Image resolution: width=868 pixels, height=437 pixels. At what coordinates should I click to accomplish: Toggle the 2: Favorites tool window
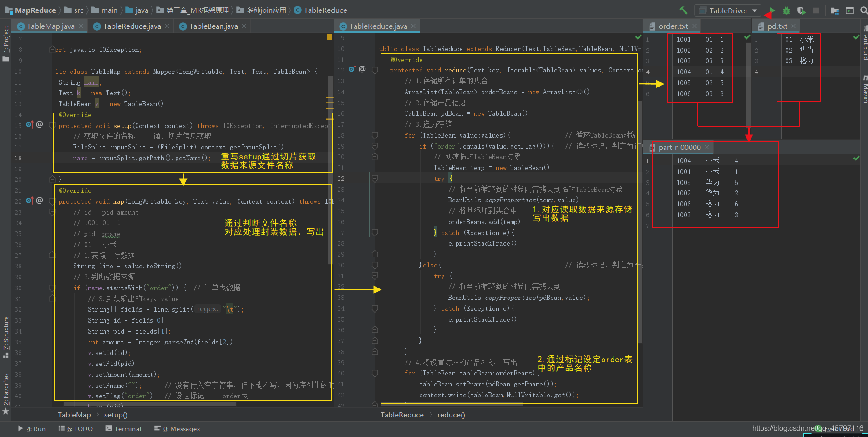[6, 394]
